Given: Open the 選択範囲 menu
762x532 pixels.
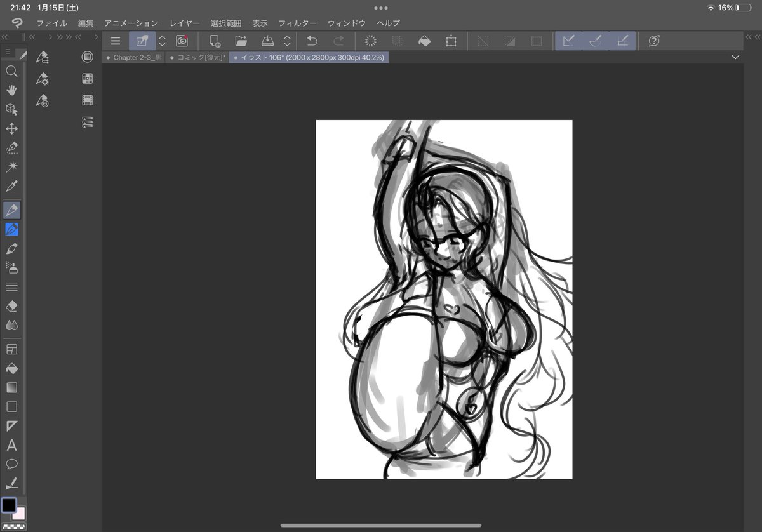Looking at the screenshot, I should point(226,23).
